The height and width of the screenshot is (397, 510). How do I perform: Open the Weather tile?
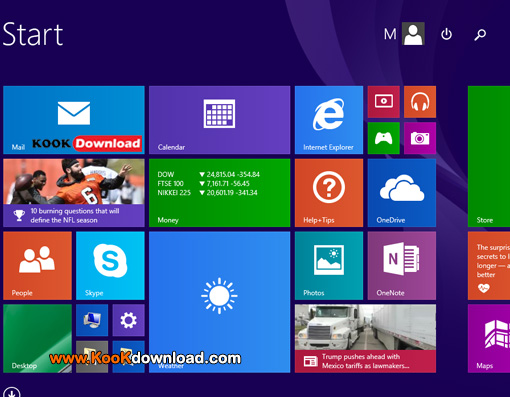[219, 302]
